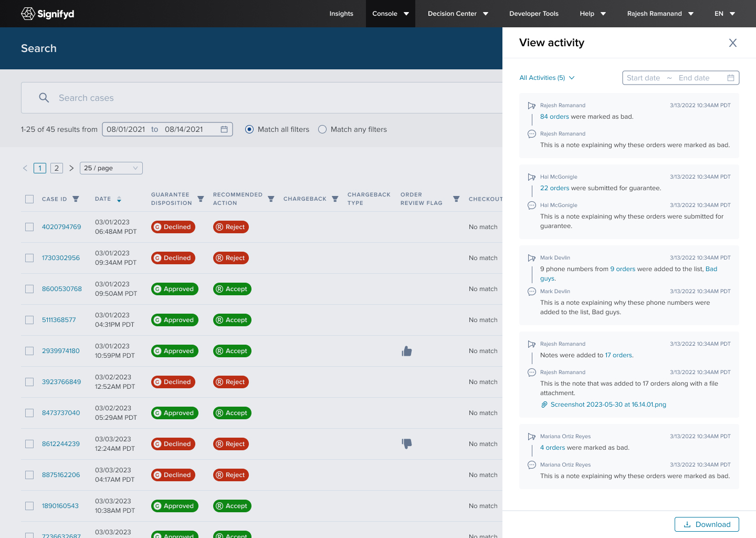
Task: Check the box for case 8600530768
Action: pos(29,289)
